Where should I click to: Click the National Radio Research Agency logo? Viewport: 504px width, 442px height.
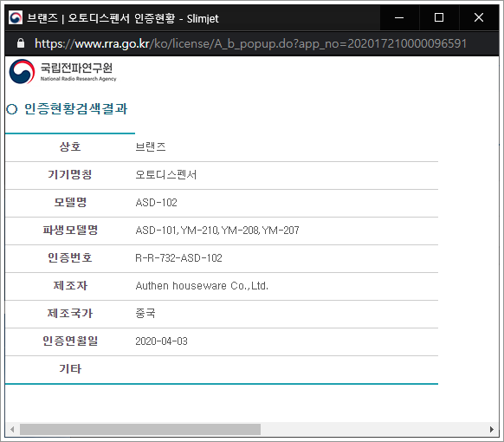click(x=63, y=71)
